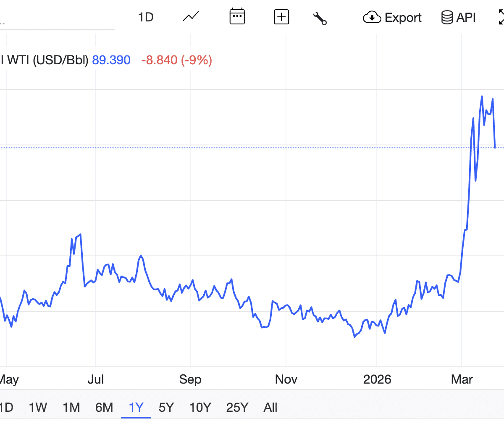The width and height of the screenshot is (504, 421).
Task: Select the 1M time range
Action: pyautogui.click(x=71, y=407)
